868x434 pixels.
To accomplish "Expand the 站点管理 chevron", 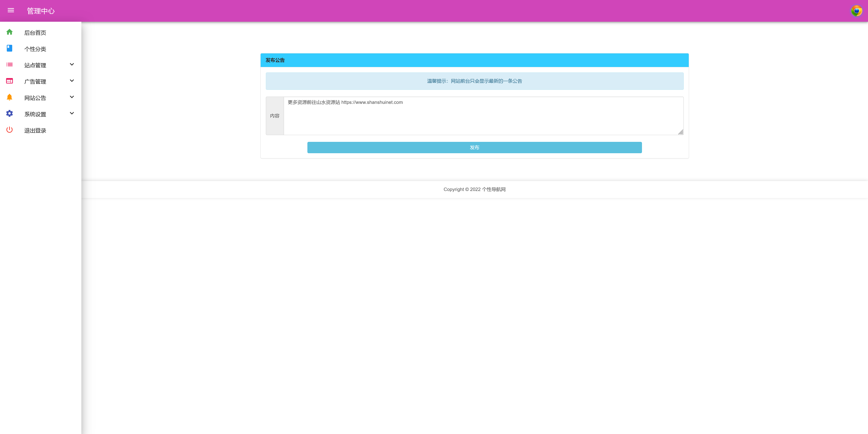I will coord(72,64).
